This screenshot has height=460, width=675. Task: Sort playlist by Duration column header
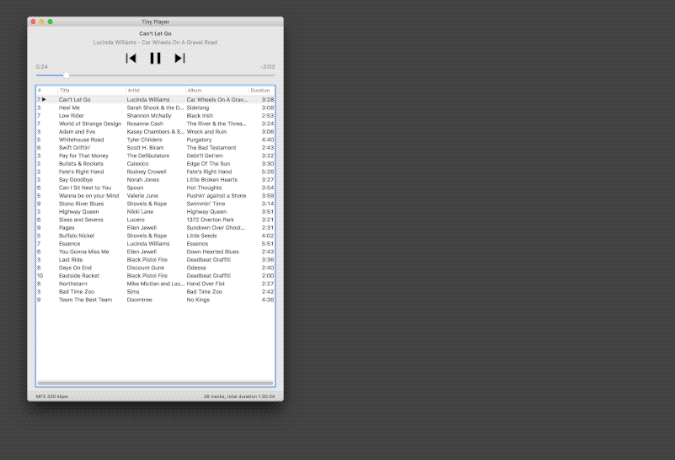click(262, 90)
